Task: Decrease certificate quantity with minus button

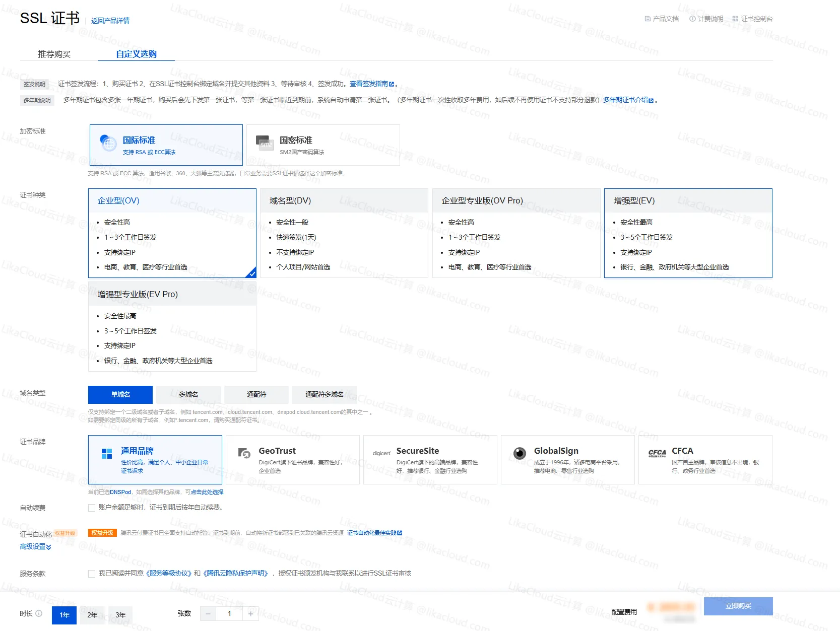Action: 208,613
